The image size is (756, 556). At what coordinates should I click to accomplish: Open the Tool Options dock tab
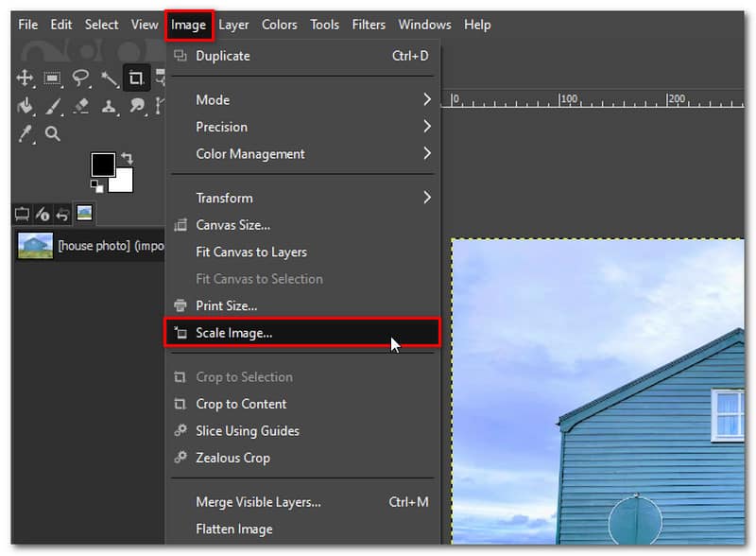(22, 214)
